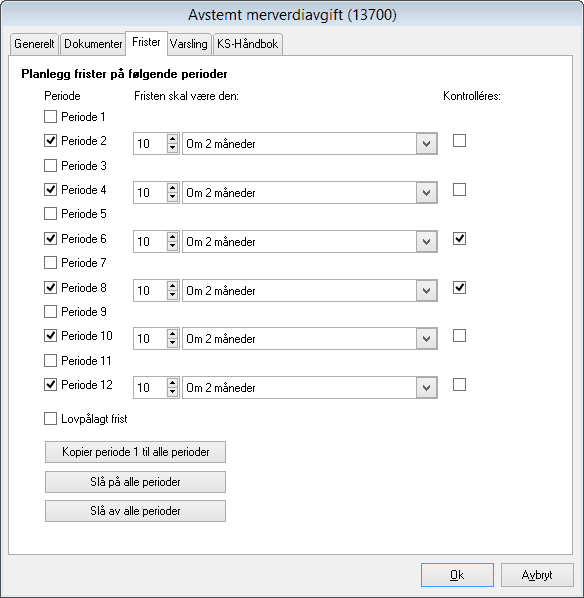
Task: Decrease the Periode 8 day spinner
Action: pyautogui.click(x=173, y=295)
